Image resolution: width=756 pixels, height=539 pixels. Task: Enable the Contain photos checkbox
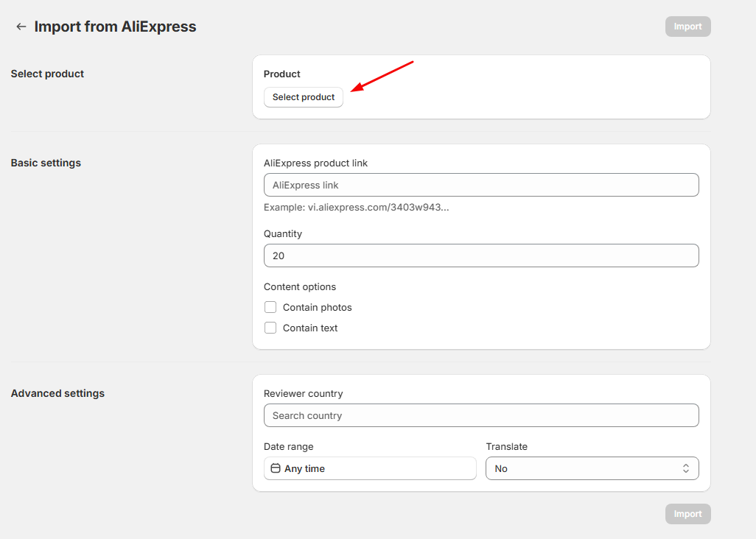pyautogui.click(x=270, y=307)
